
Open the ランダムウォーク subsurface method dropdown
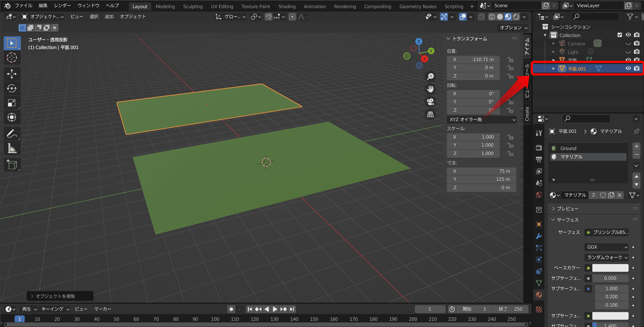click(x=606, y=257)
